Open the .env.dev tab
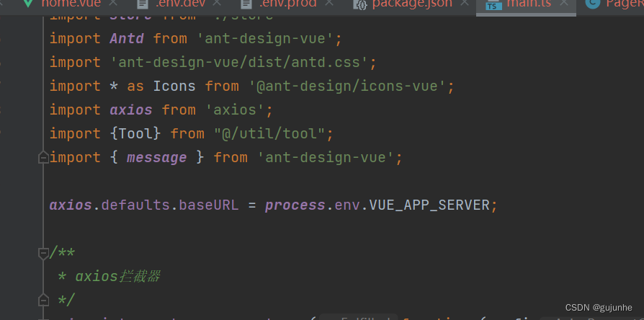The width and height of the screenshot is (644, 320). coord(181,4)
